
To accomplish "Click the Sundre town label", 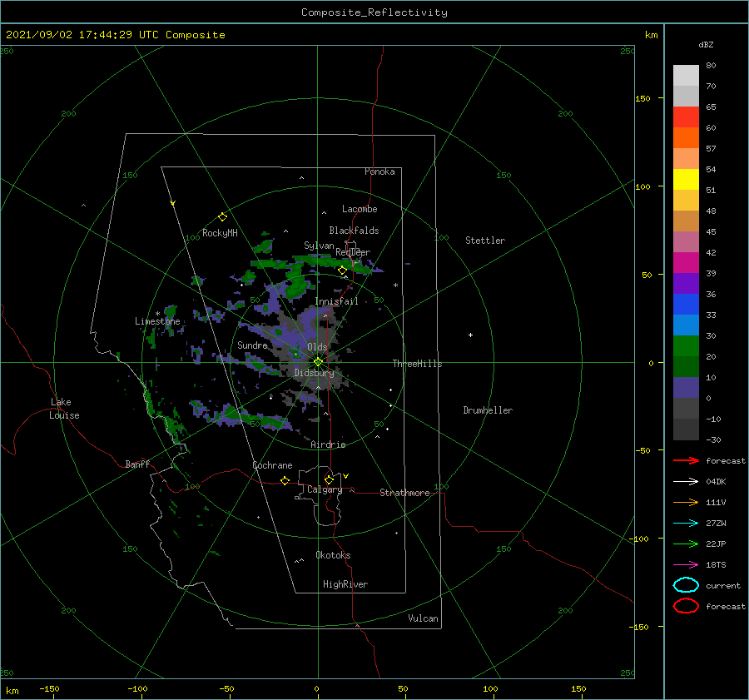I will tap(252, 345).
